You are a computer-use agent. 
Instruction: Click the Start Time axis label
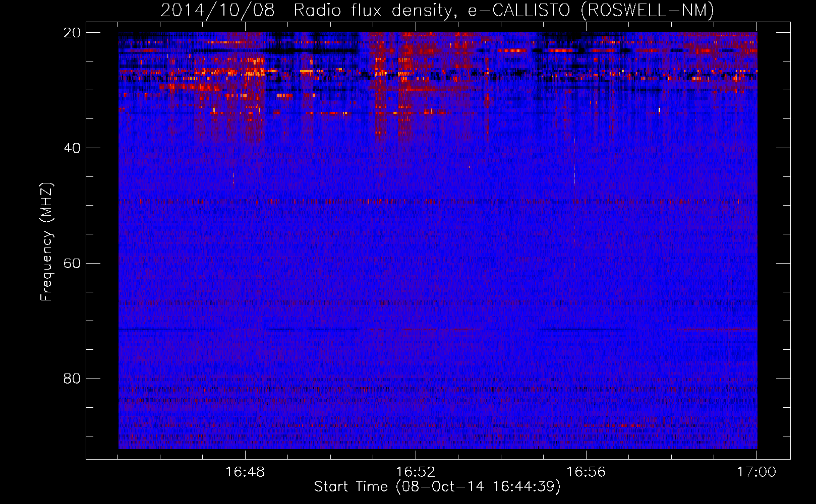[437, 487]
